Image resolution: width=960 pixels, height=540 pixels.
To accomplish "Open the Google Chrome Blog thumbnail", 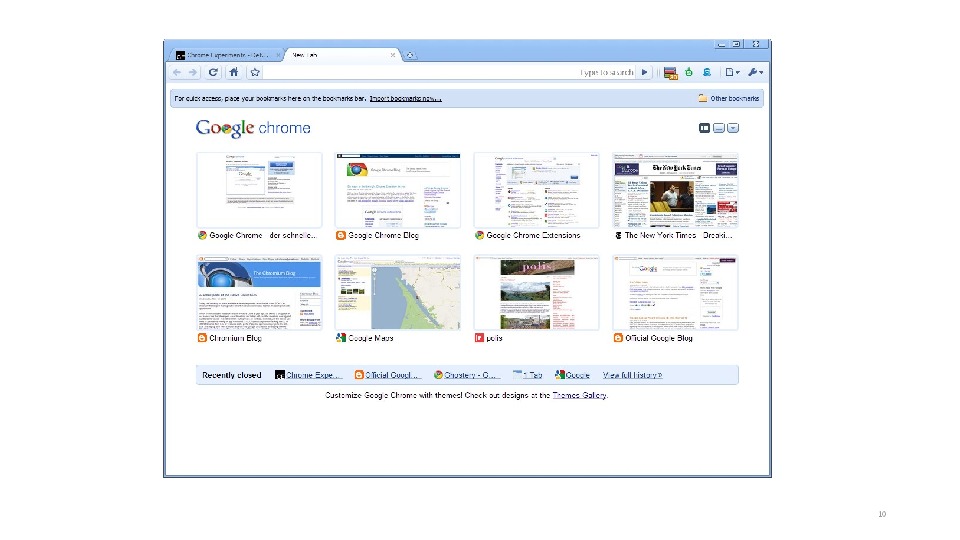I will click(x=398, y=190).
